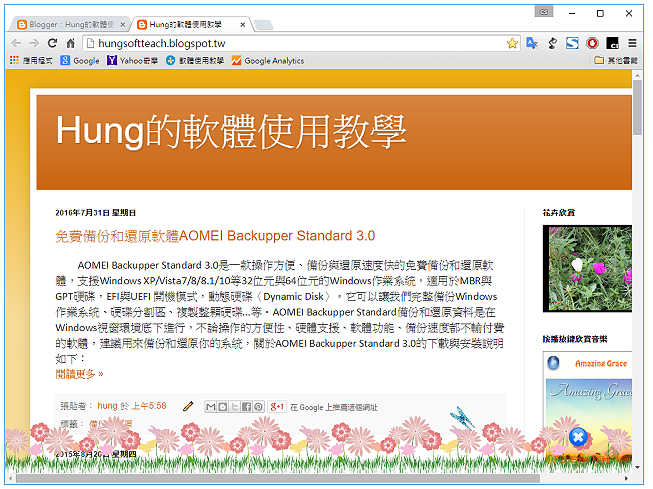Image resolution: width=653 pixels, height=489 pixels.
Task: Click the scroll right arrow on horizontal scrollbar
Action: (626, 479)
